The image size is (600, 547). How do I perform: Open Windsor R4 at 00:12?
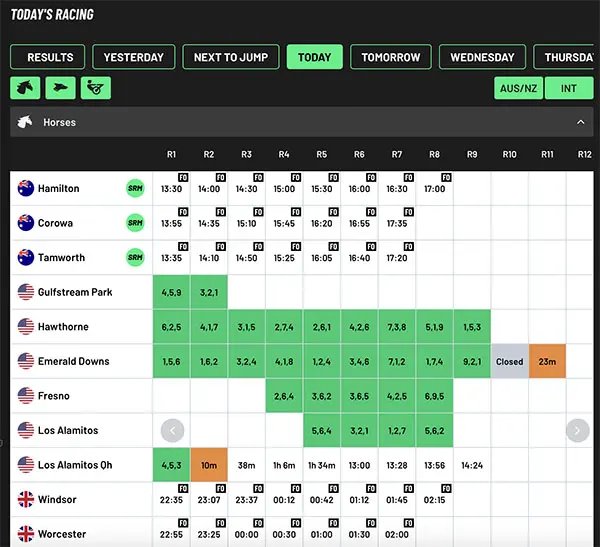click(x=284, y=500)
